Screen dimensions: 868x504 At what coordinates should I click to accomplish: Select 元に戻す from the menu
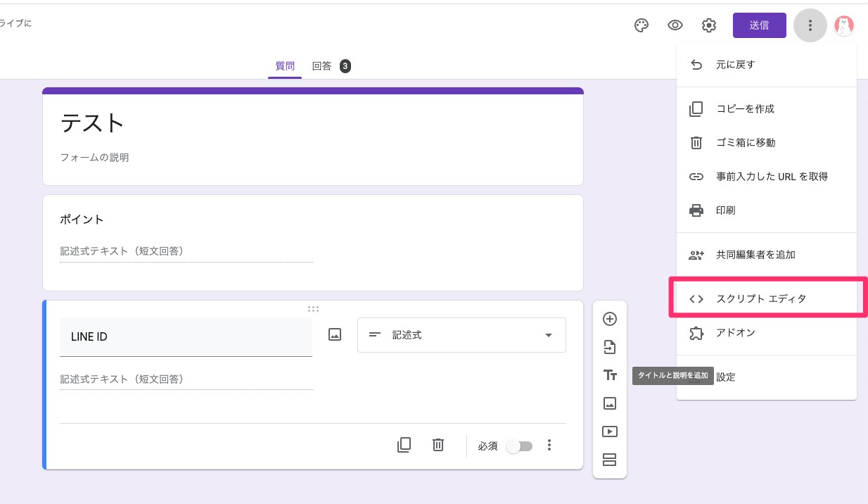[x=767, y=65]
